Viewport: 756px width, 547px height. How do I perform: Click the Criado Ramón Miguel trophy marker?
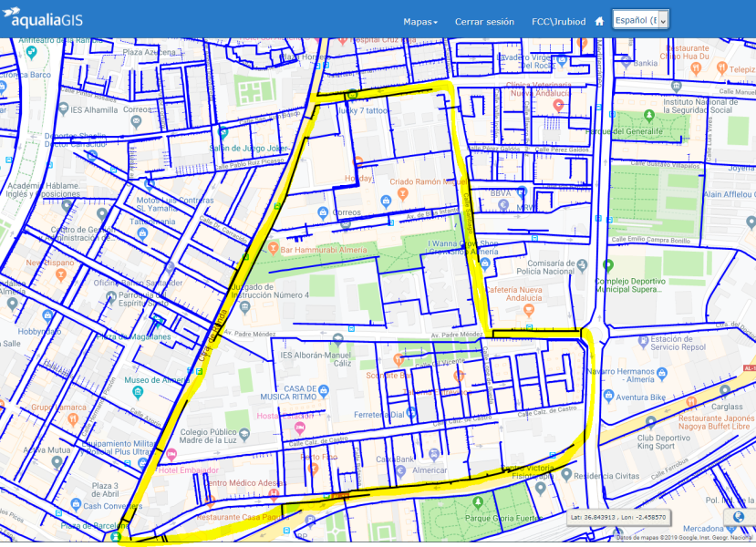click(x=402, y=194)
